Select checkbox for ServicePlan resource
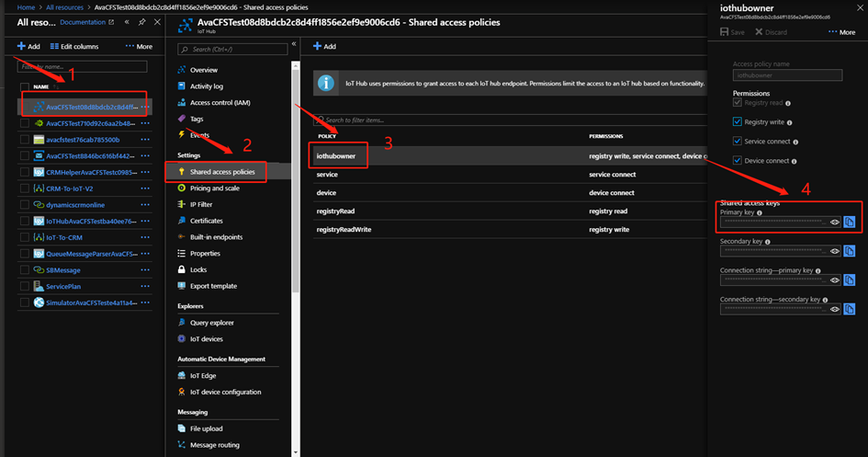The height and width of the screenshot is (457, 868). (x=25, y=286)
